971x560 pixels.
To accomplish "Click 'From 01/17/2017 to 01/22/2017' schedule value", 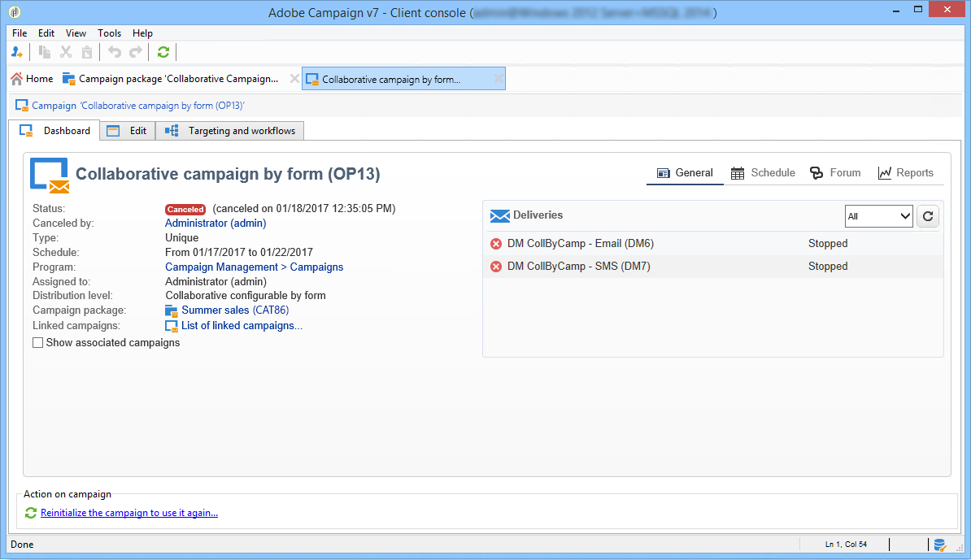I will [239, 253].
